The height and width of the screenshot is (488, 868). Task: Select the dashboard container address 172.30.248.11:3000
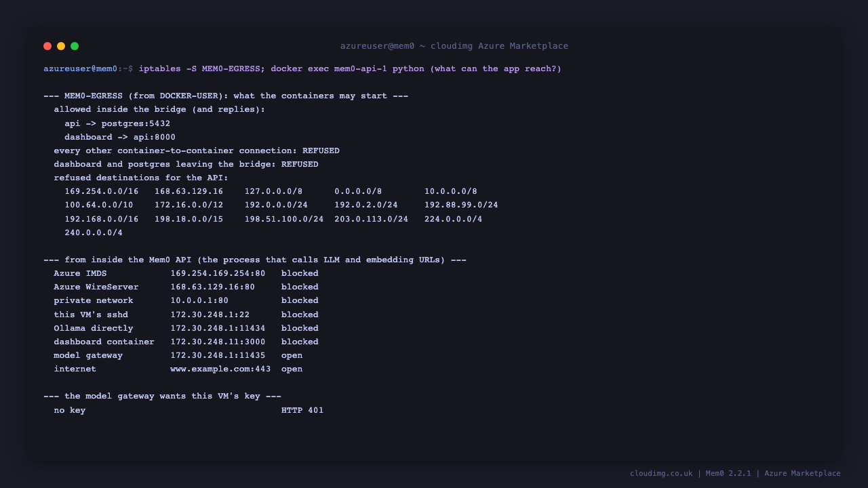tap(218, 342)
